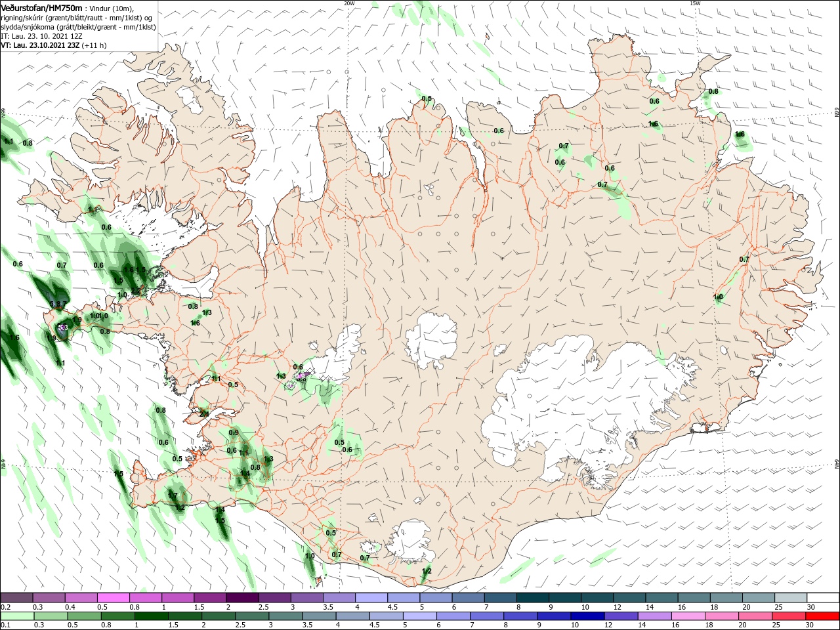The image size is (840, 630).
Task: Click the Veðurstofan/HM750m title text
Action: (x=41, y=7)
